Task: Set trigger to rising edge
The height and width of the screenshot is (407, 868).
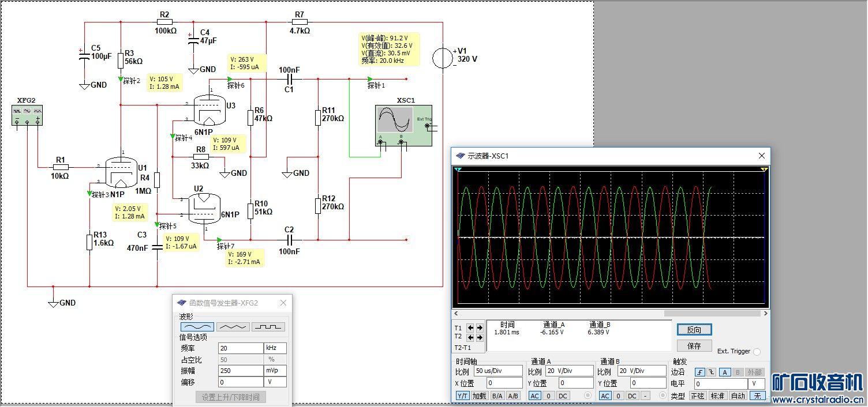Action: [699, 372]
